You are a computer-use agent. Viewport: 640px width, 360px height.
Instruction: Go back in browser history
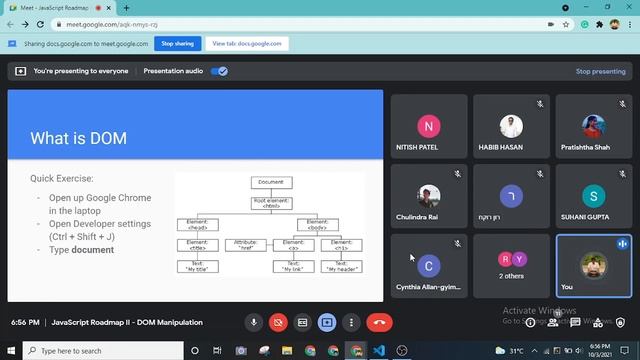10,24
